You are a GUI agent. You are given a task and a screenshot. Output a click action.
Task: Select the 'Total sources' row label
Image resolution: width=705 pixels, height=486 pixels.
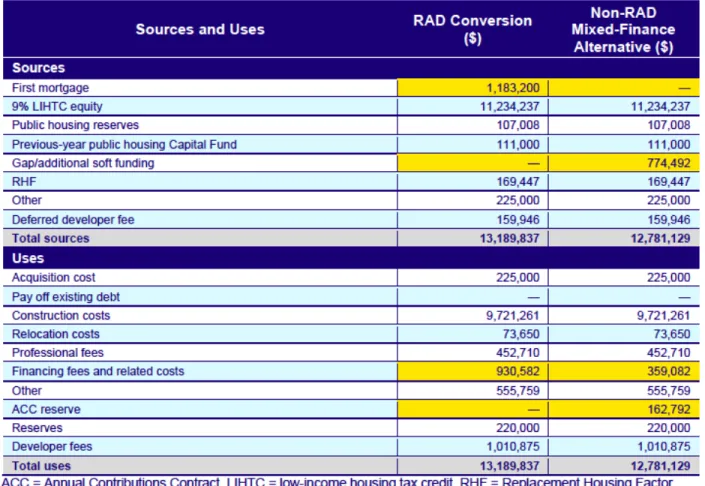point(50,238)
